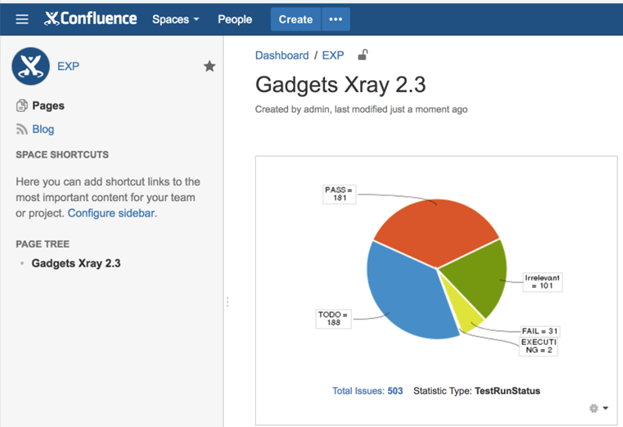This screenshot has width=623, height=427.
Task: Open the Spaces dropdown menu
Action: click(176, 19)
